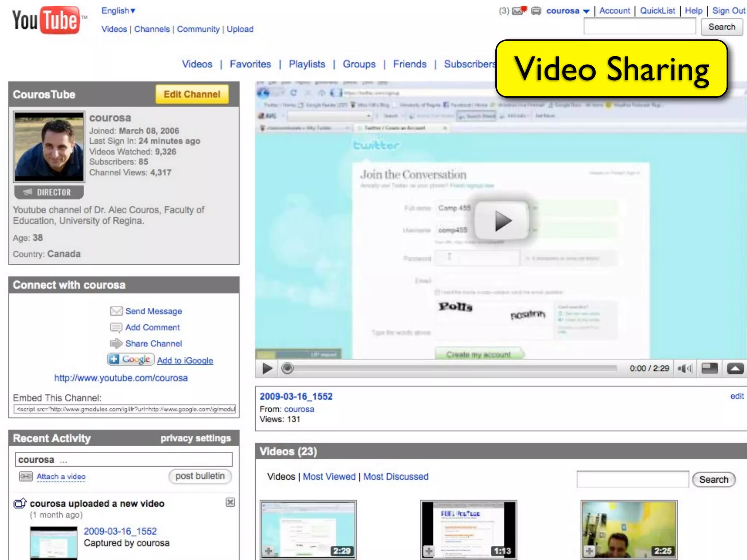
Task: Select the channel Videos tab
Action: pos(197,64)
